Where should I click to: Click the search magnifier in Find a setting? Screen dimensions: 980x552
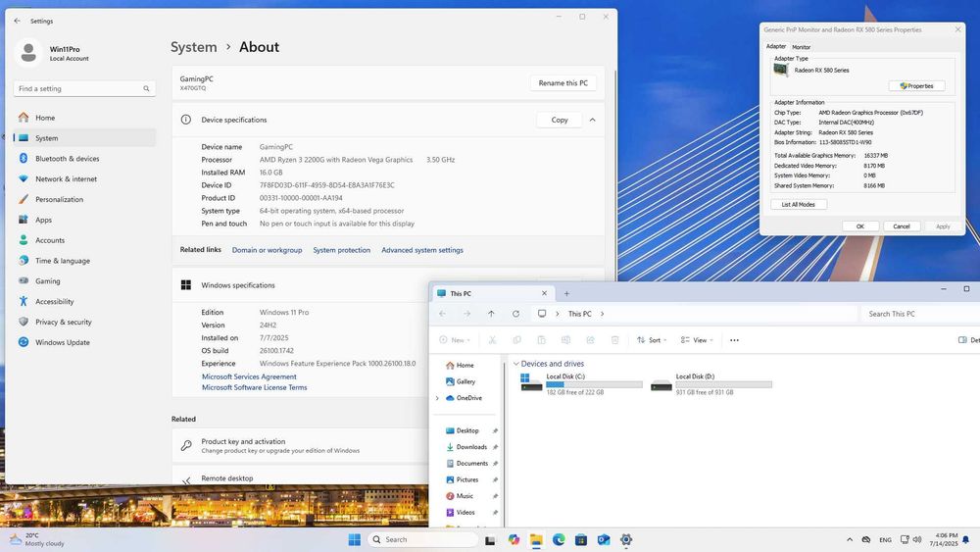click(x=146, y=89)
